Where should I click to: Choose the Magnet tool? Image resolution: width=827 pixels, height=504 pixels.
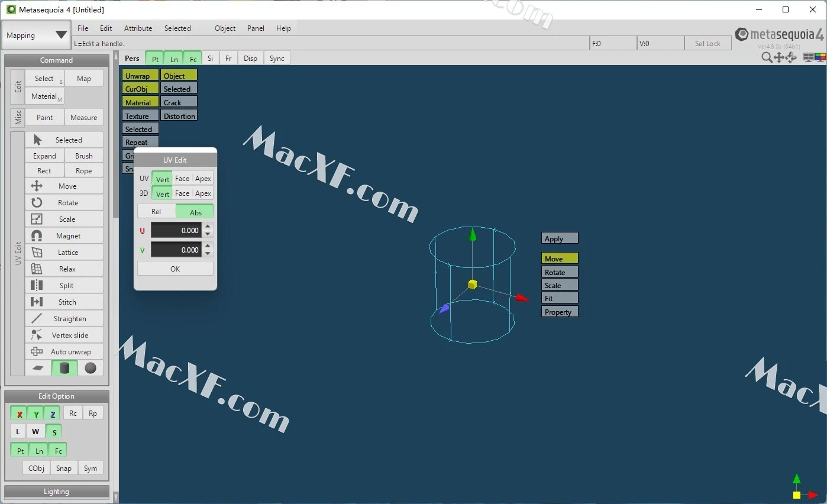64,235
